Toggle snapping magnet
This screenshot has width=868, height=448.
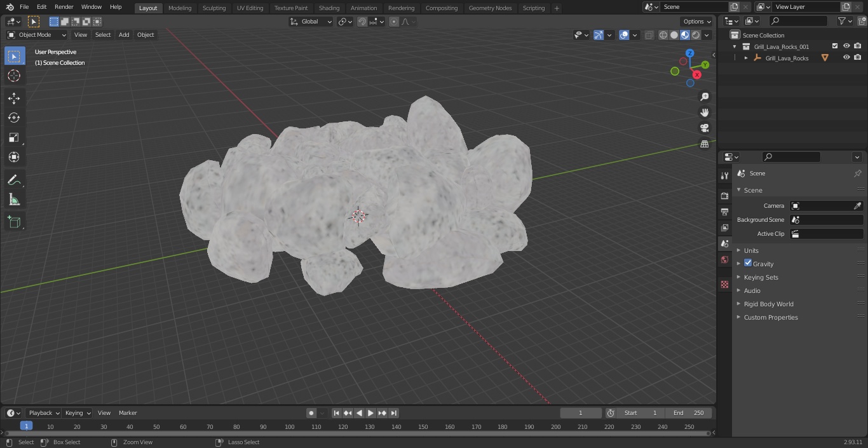click(362, 22)
